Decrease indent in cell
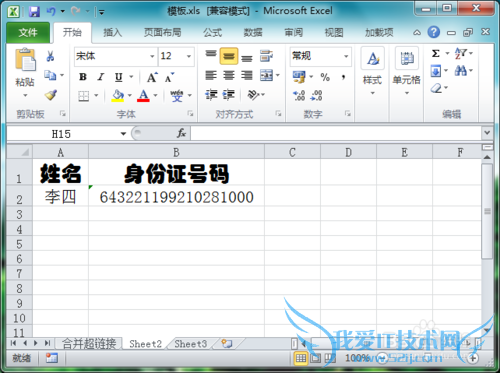 (211, 95)
